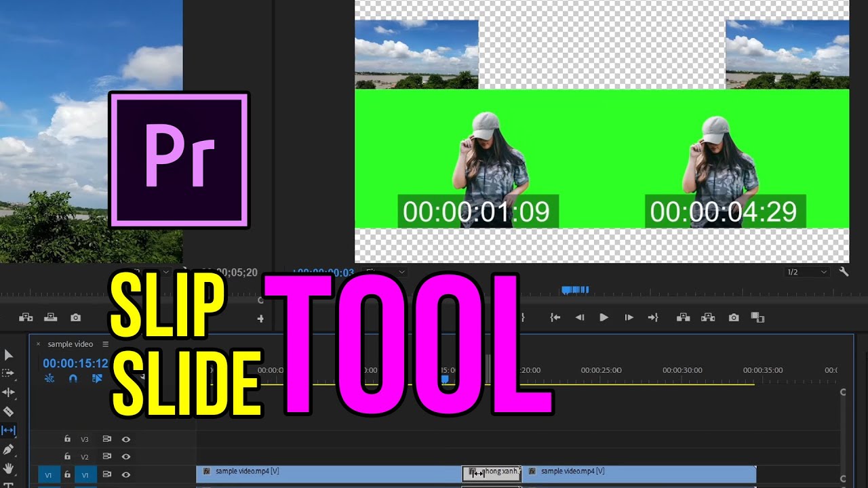
Task: Open playback resolution 1/2 dropdown
Action: click(x=806, y=272)
